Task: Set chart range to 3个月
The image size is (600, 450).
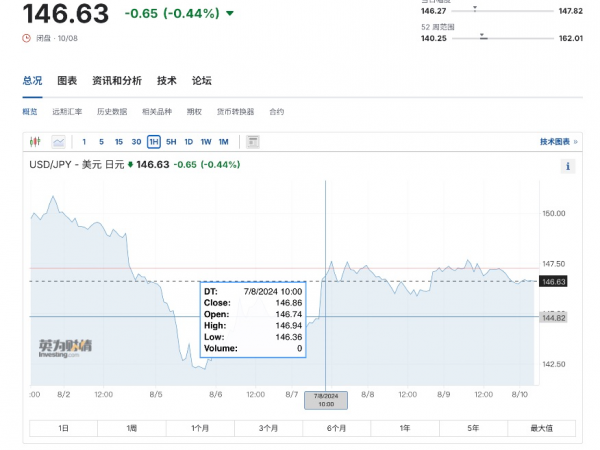Action: click(268, 428)
